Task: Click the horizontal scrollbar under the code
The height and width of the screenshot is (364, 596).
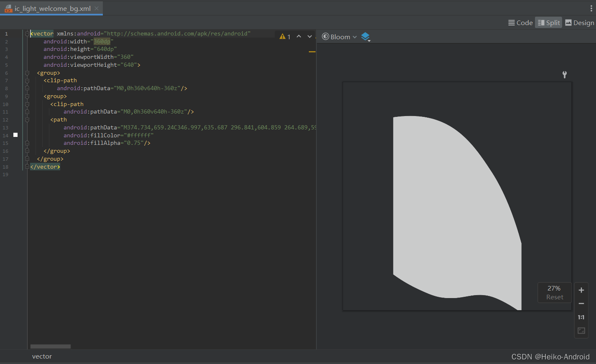Action: [x=51, y=346]
